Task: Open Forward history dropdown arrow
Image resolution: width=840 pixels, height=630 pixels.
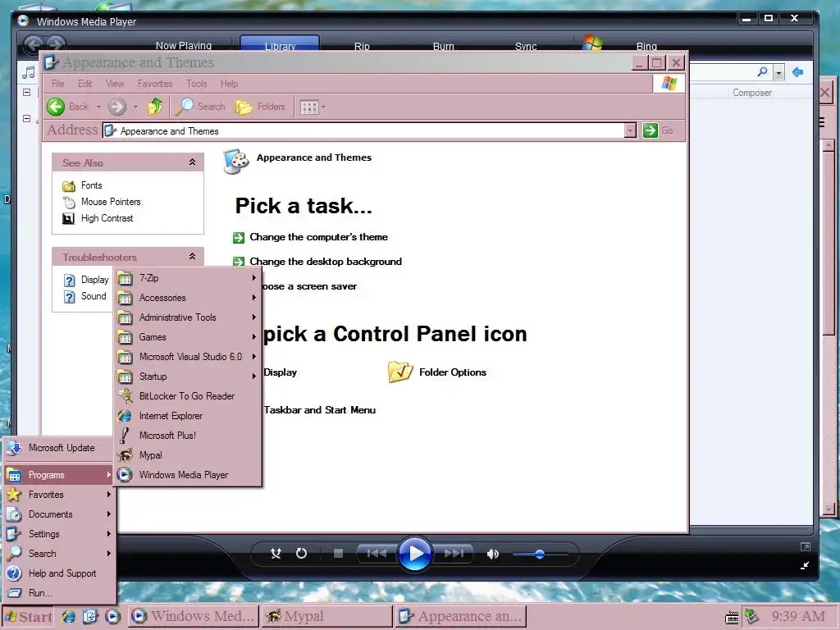Action: click(x=135, y=107)
